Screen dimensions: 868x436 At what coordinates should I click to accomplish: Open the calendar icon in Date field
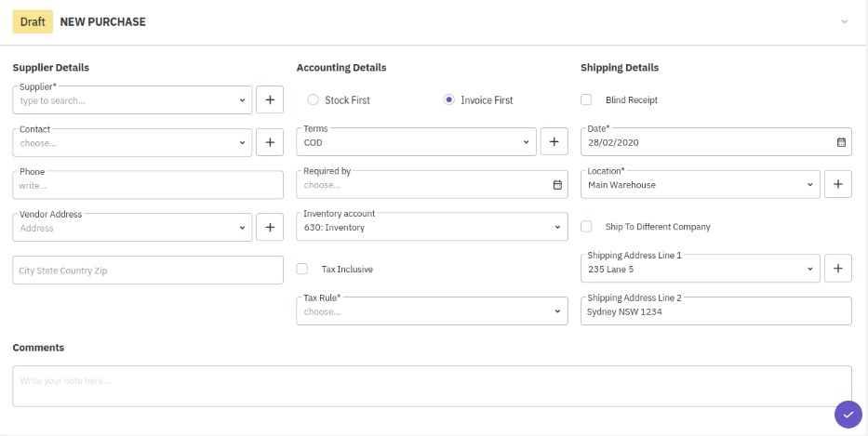click(x=841, y=142)
